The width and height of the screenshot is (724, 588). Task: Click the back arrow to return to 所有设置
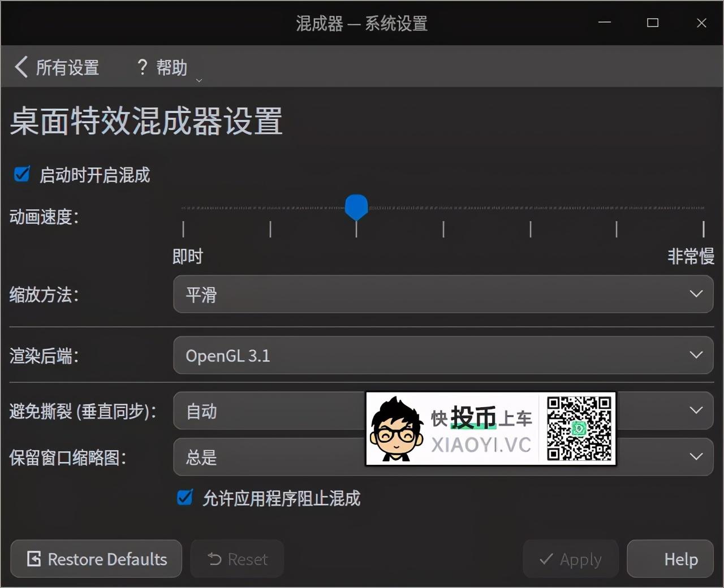[21, 67]
